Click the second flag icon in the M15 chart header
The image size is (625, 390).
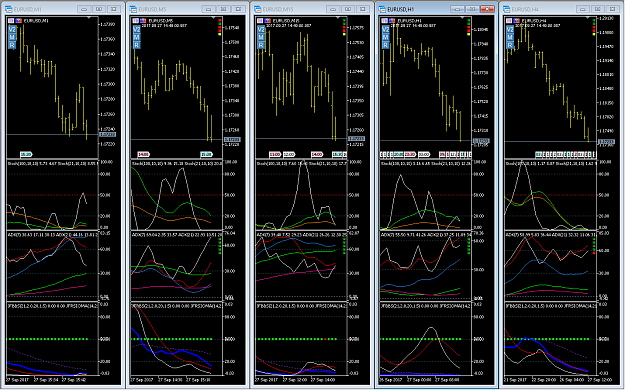pos(267,20)
